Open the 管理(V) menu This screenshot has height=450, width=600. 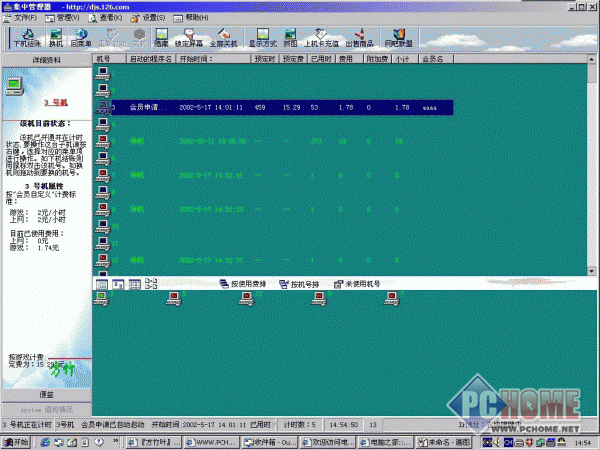pos(62,18)
